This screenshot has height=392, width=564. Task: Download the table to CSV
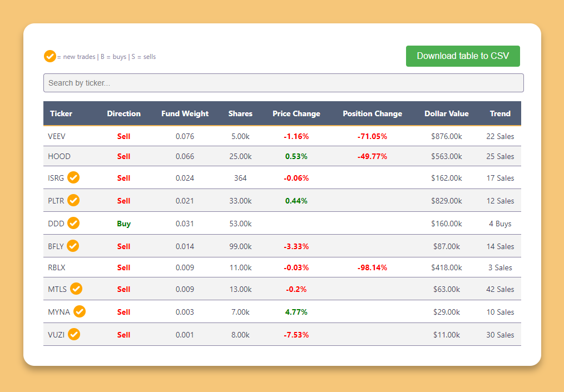pos(463,56)
